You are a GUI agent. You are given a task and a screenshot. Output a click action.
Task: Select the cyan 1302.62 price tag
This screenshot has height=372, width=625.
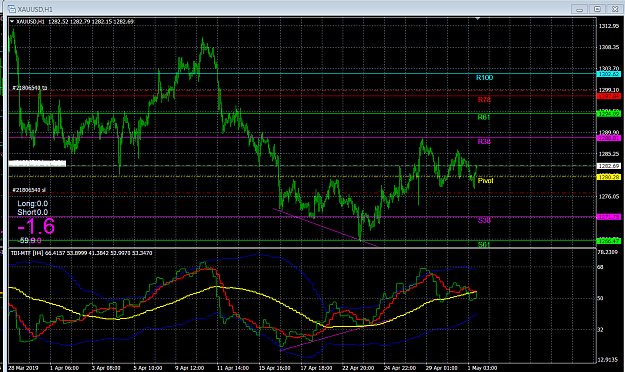(x=609, y=74)
